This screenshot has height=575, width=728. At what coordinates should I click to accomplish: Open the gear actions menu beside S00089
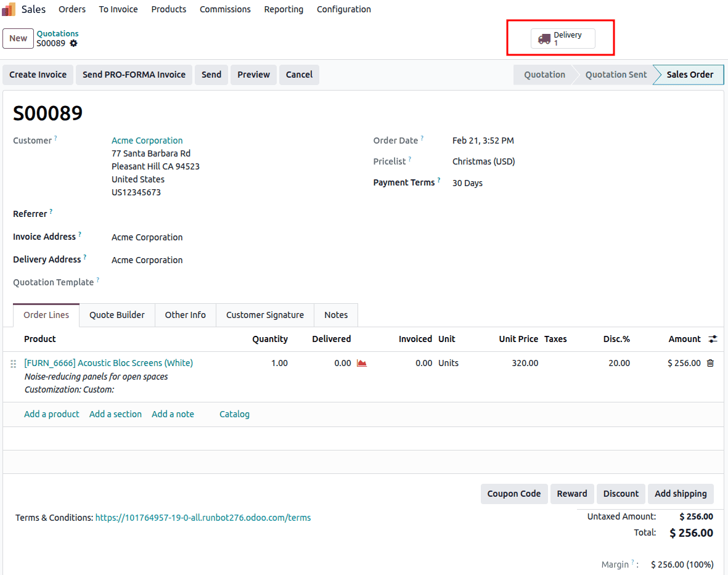coord(74,43)
